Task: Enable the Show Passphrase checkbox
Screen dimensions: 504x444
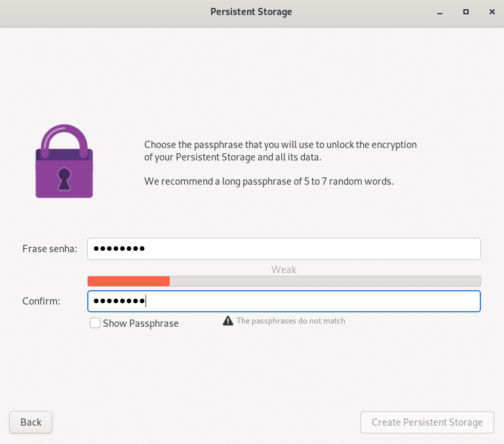Action: (x=95, y=323)
